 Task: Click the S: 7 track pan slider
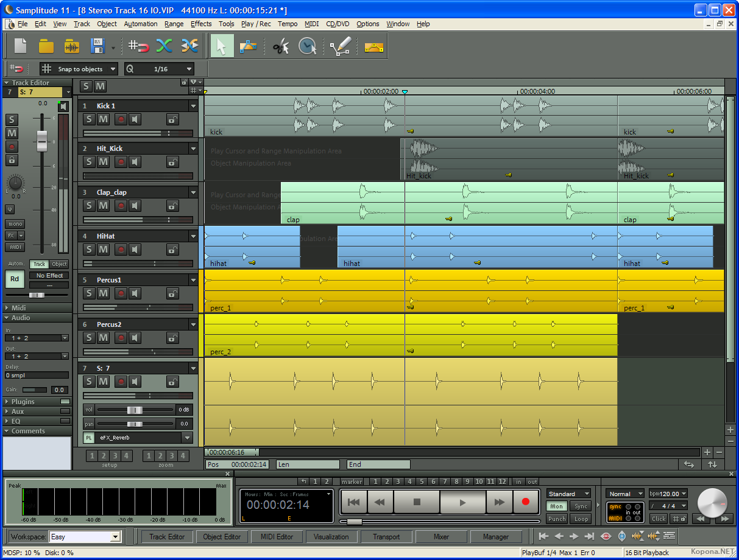tap(135, 424)
